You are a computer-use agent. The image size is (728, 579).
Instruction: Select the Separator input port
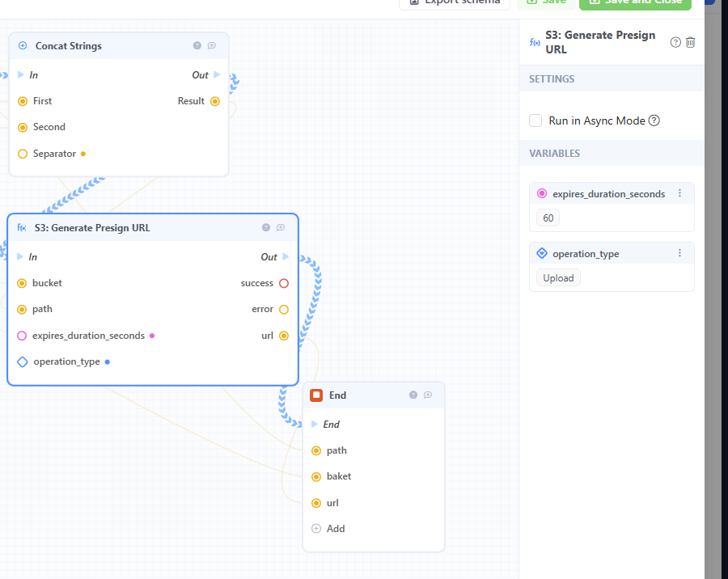[23, 154]
